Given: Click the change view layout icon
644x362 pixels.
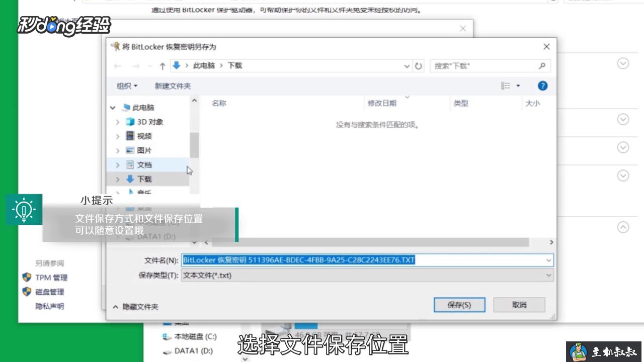Looking at the screenshot, I should pos(506,86).
